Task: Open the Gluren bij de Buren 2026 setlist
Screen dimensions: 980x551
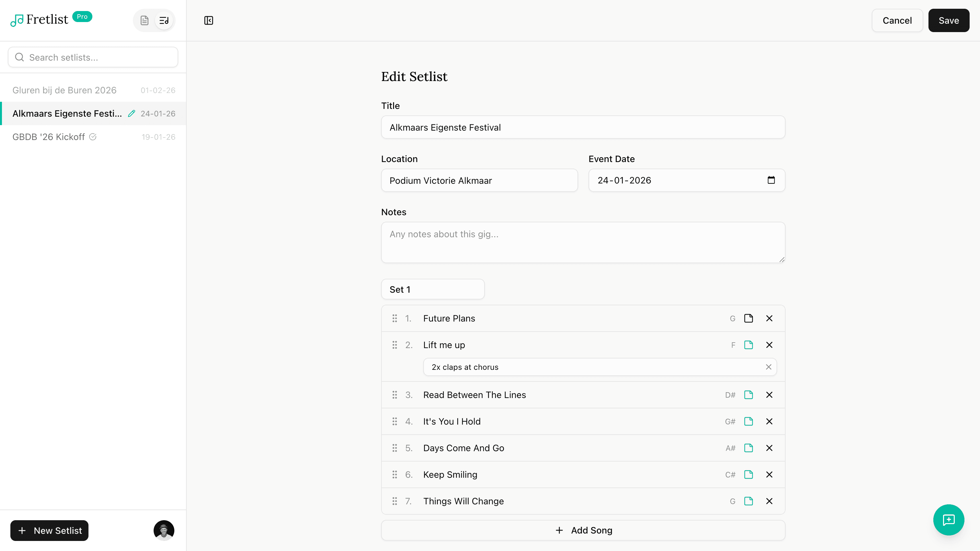Action: pyautogui.click(x=64, y=90)
